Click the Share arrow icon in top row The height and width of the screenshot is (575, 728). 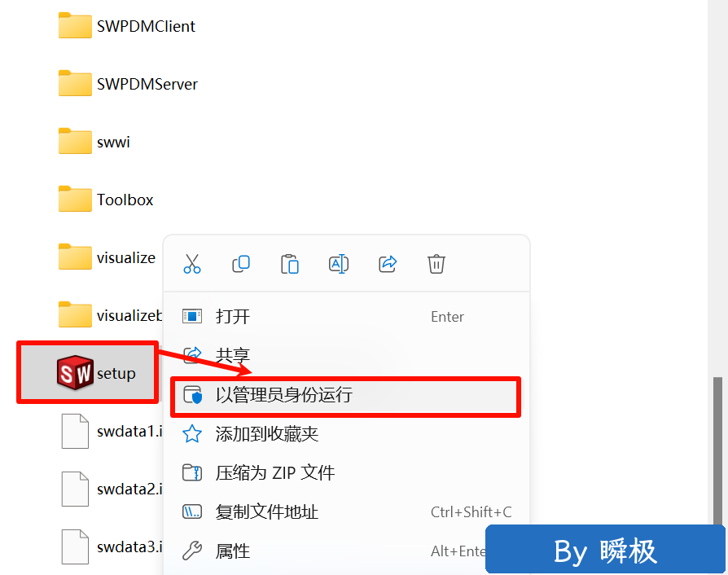(x=388, y=264)
